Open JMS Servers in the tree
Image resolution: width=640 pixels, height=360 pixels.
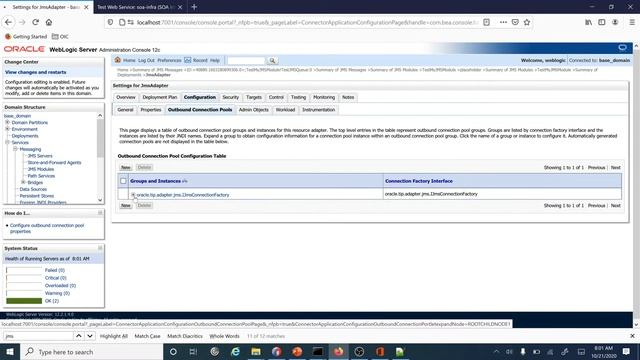40,156
